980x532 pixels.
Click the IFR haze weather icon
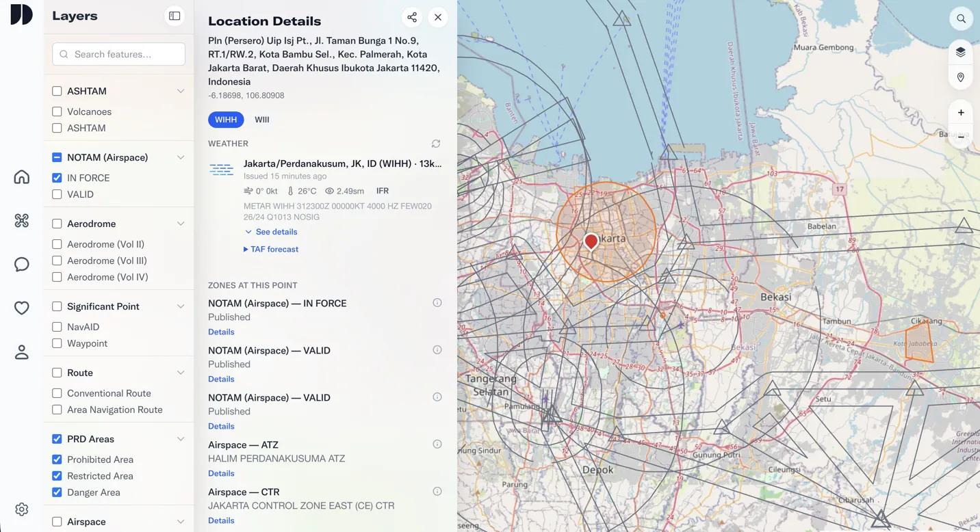(x=221, y=170)
